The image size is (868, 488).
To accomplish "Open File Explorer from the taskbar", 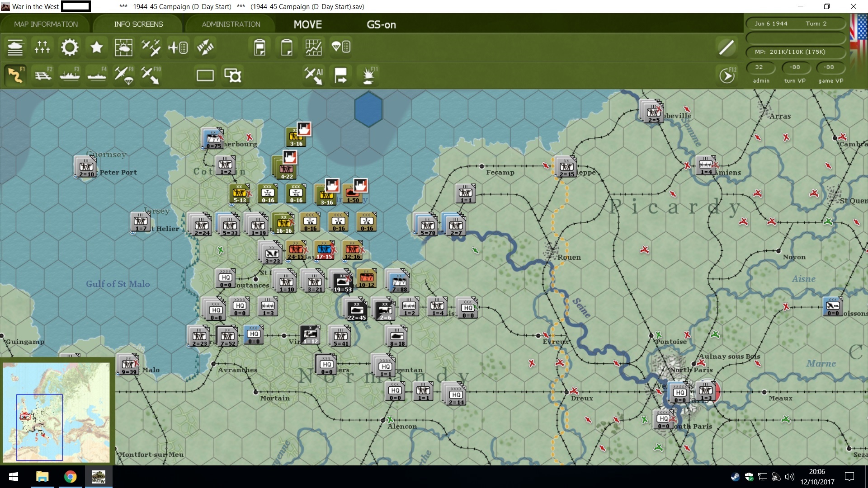I will click(x=42, y=477).
